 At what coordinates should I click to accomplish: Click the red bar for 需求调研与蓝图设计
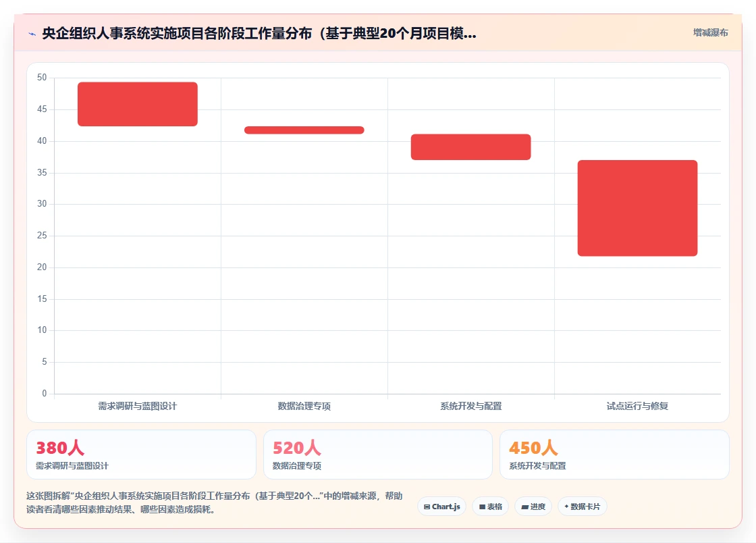(x=138, y=104)
